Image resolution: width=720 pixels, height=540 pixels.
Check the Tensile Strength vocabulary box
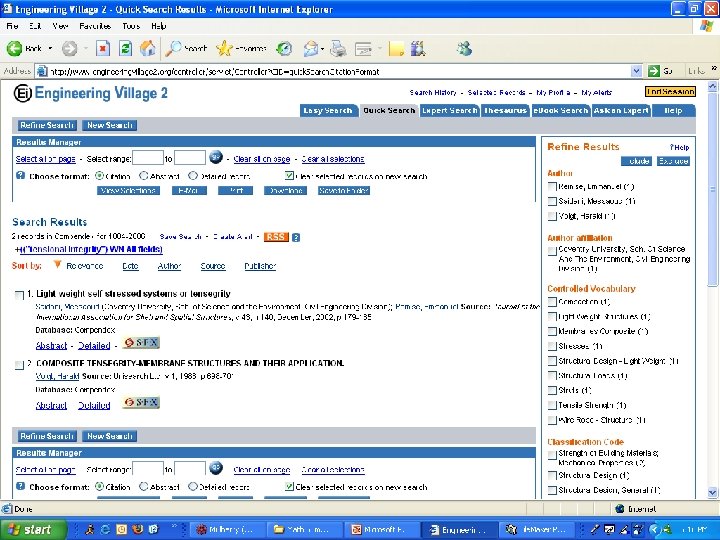[x=552, y=405]
